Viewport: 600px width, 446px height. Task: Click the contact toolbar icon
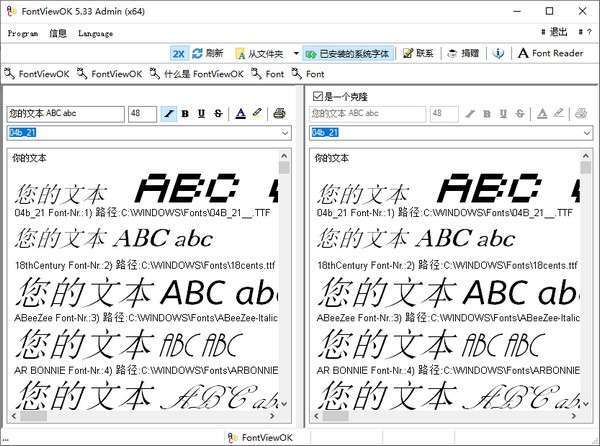pyautogui.click(x=408, y=54)
